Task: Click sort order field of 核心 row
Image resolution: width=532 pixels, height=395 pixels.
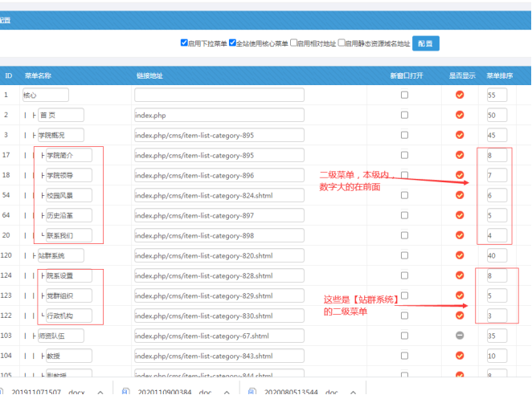Action: coord(496,95)
